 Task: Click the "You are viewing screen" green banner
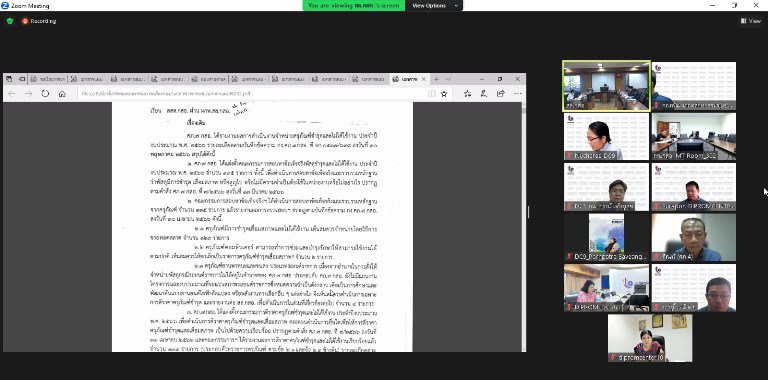pyautogui.click(x=354, y=5)
